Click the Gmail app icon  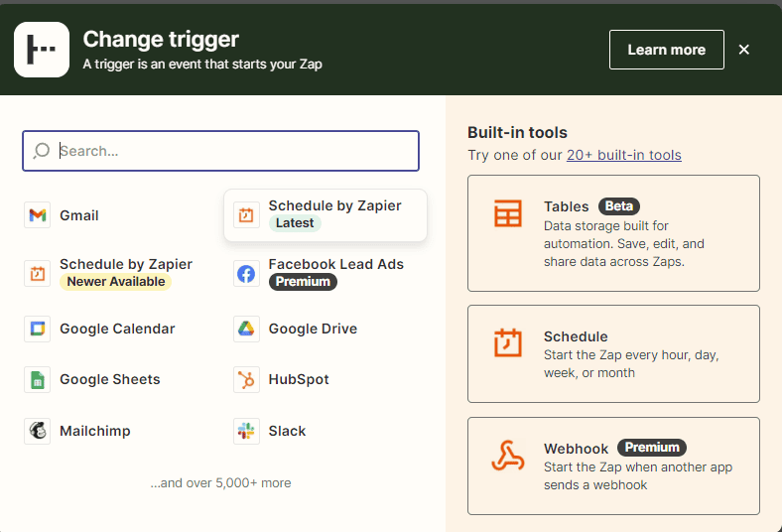click(x=38, y=215)
